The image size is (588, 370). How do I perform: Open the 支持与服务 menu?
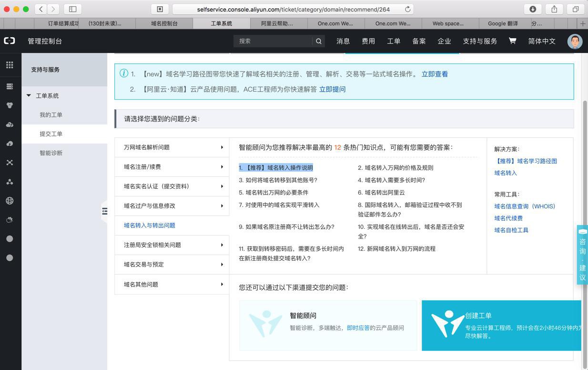coord(480,41)
